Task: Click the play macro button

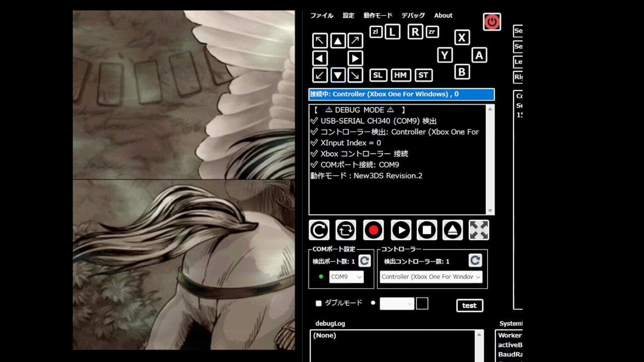Action: [x=401, y=230]
